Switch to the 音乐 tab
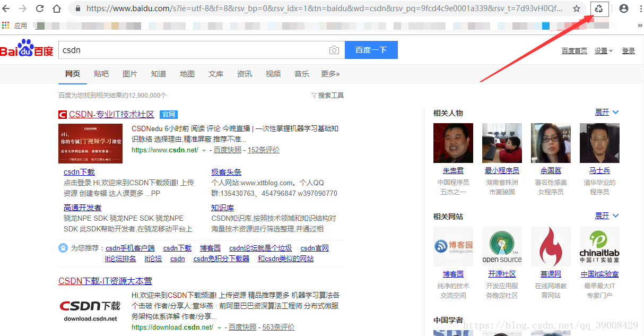 coord(302,74)
